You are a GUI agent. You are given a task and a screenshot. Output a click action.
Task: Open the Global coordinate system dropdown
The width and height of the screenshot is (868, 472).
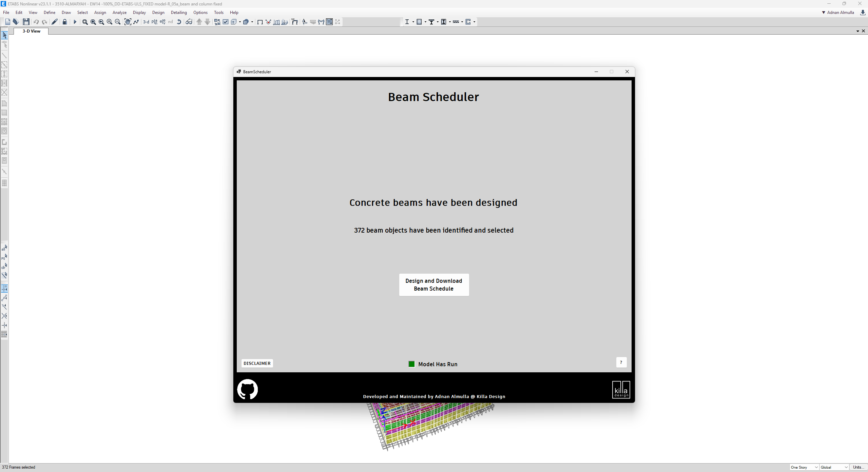[834, 467]
